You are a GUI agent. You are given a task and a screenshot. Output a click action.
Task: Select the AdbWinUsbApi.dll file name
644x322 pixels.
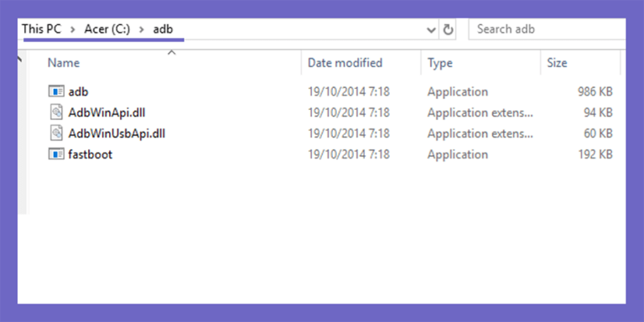117,133
